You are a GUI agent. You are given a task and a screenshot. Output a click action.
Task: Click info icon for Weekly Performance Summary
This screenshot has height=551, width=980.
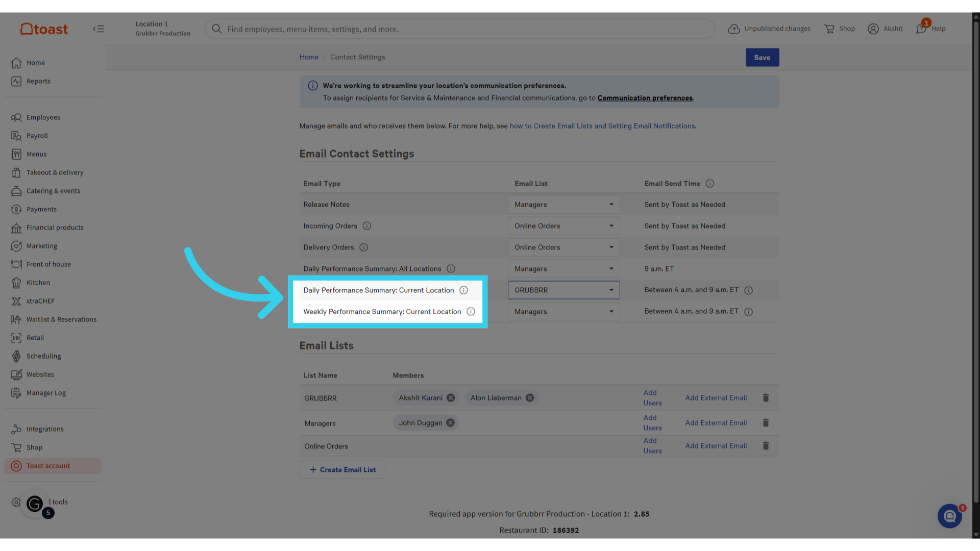(471, 312)
